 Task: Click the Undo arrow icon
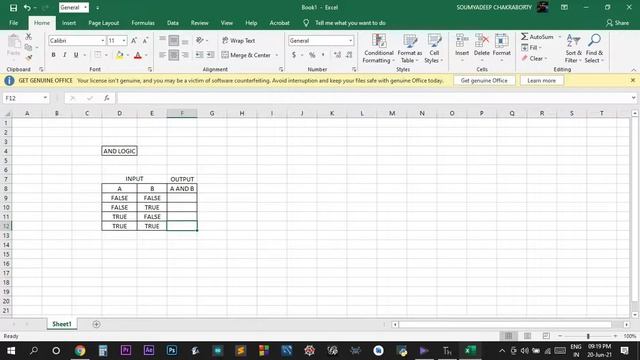(x=27, y=7)
